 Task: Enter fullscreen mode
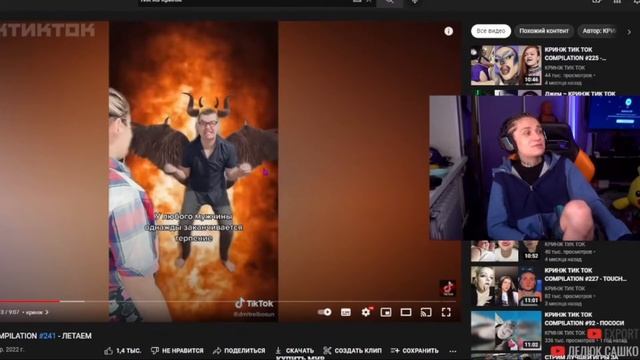[446, 312]
